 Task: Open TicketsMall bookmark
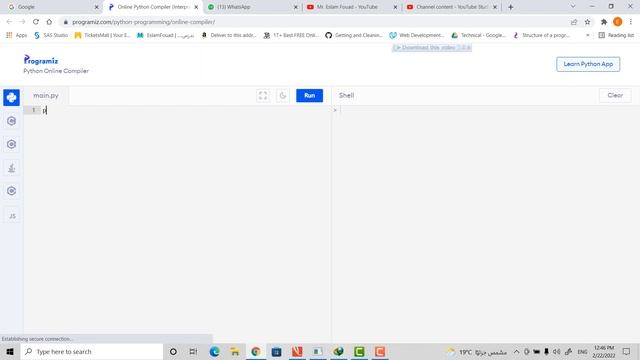tap(102, 36)
